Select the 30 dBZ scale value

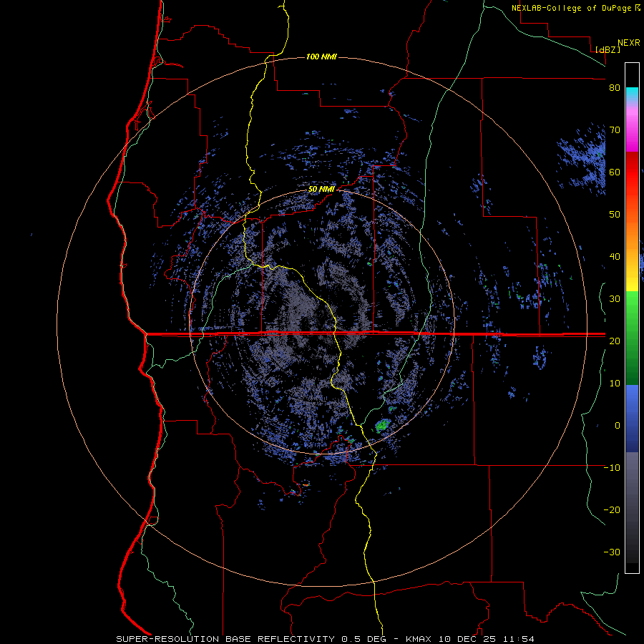pyautogui.click(x=615, y=298)
